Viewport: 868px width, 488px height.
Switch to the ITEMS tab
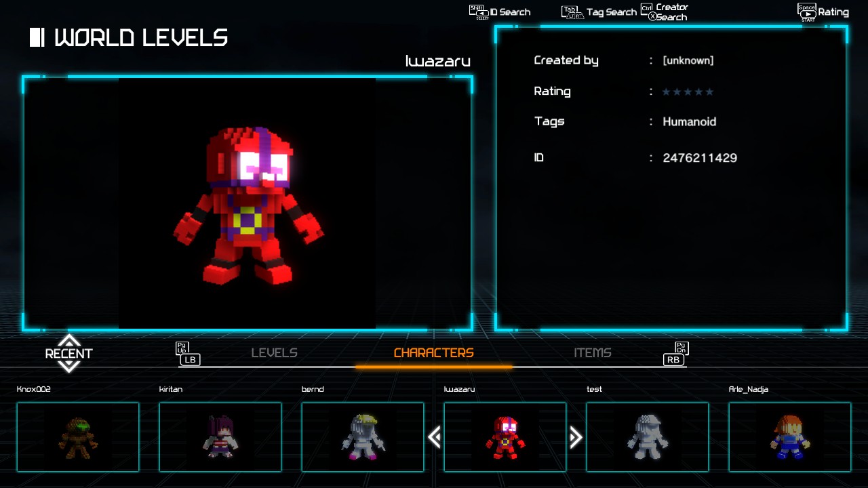tap(593, 353)
